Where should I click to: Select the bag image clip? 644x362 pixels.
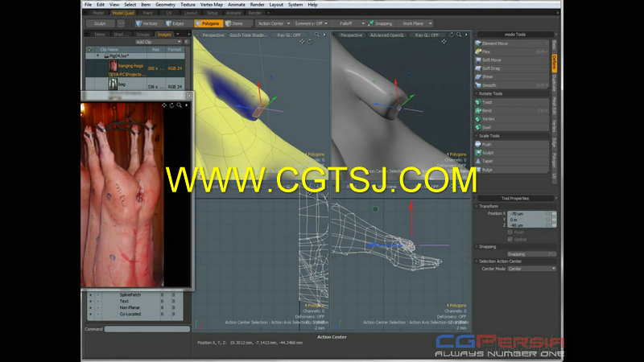point(135,85)
